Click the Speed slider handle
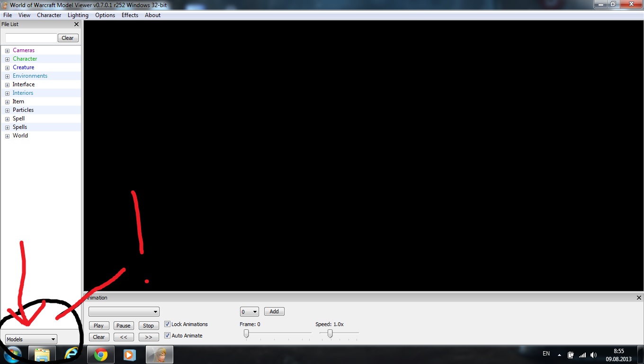Image resolution: width=644 pixels, height=364 pixels. [x=330, y=334]
